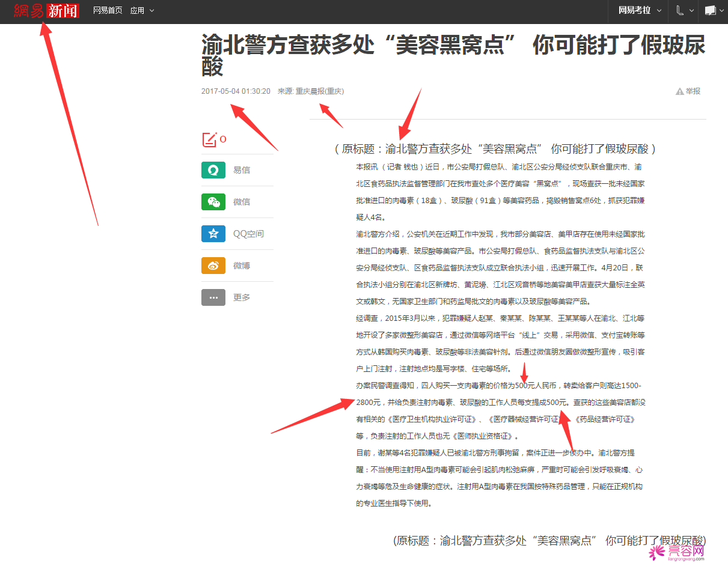Click the 微博 share label
728x569 pixels.
[242, 266]
